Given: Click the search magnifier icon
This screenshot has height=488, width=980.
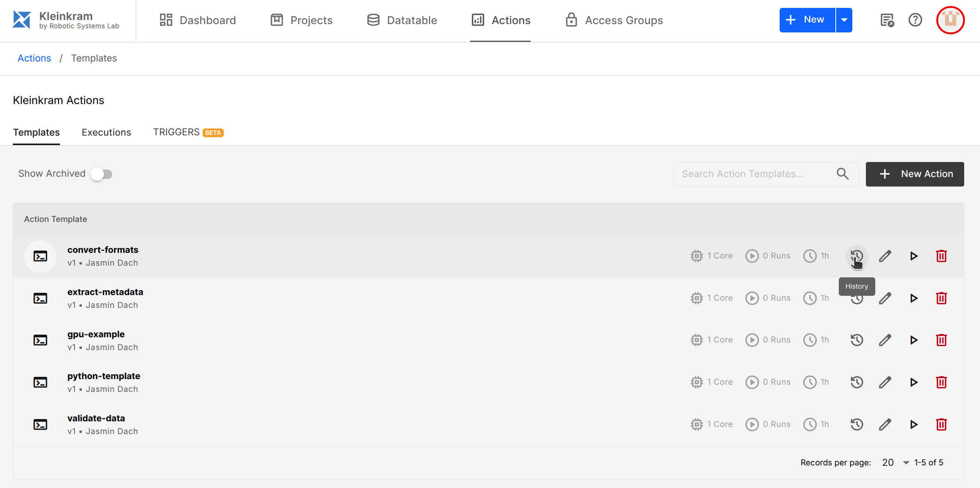Looking at the screenshot, I should click(842, 174).
